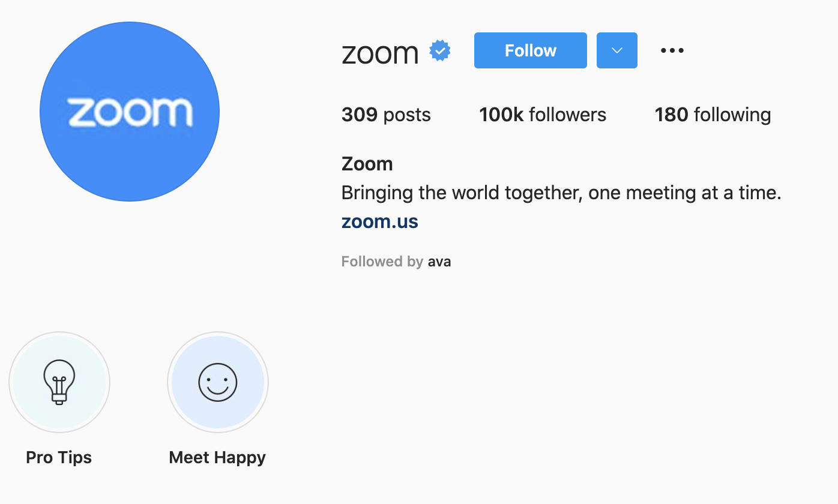The image size is (838, 504).
Task: Click the word "followers" in stats
Action: pos(568,115)
